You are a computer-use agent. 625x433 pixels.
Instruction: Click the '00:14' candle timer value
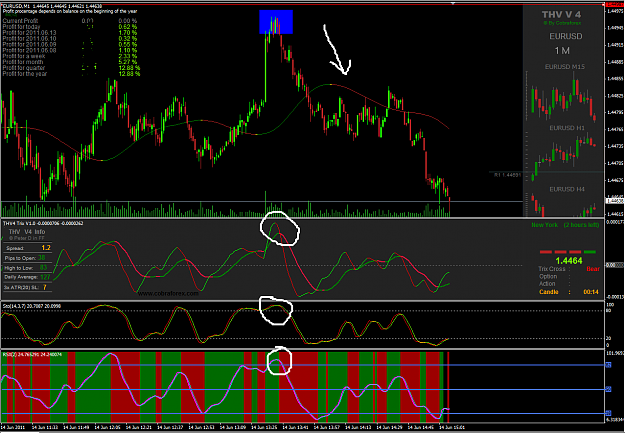pyautogui.click(x=591, y=292)
